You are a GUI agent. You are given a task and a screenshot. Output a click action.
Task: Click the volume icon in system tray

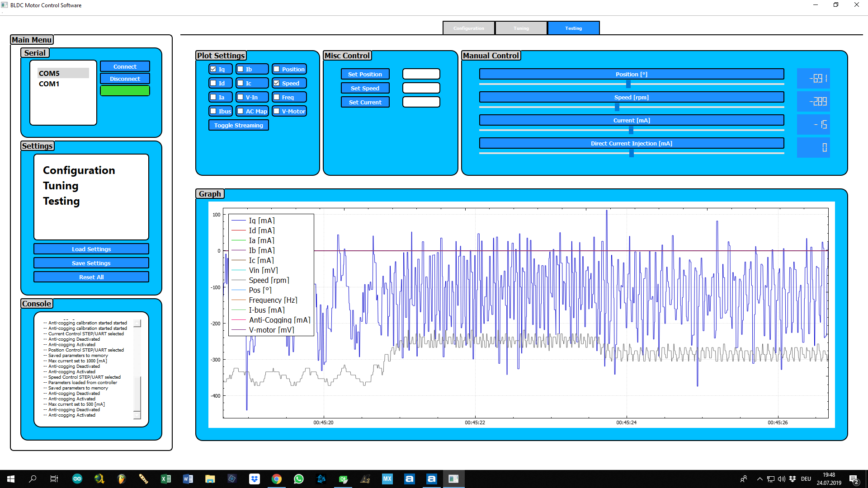click(781, 479)
